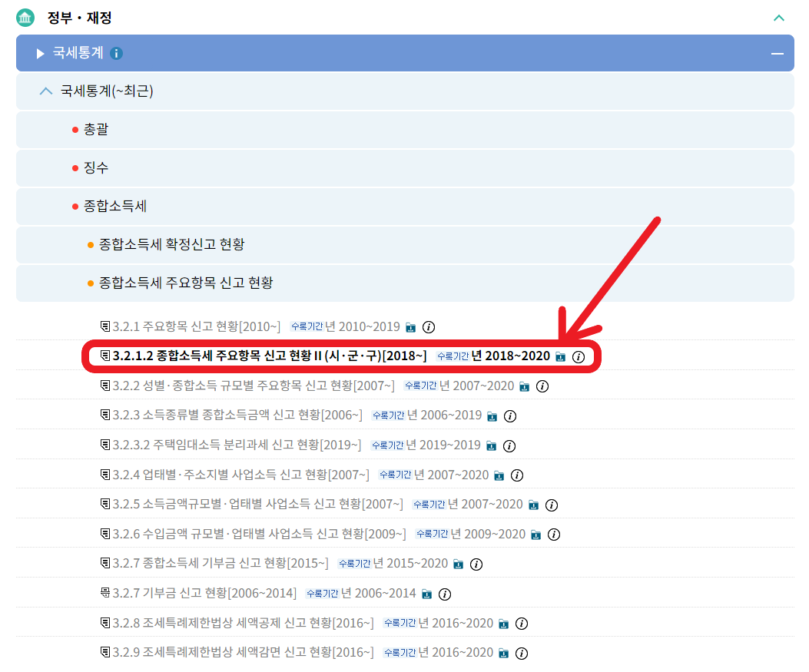Click download icon for 3.2.8 row
Image resolution: width=809 pixels, height=672 pixels.
coord(503,624)
